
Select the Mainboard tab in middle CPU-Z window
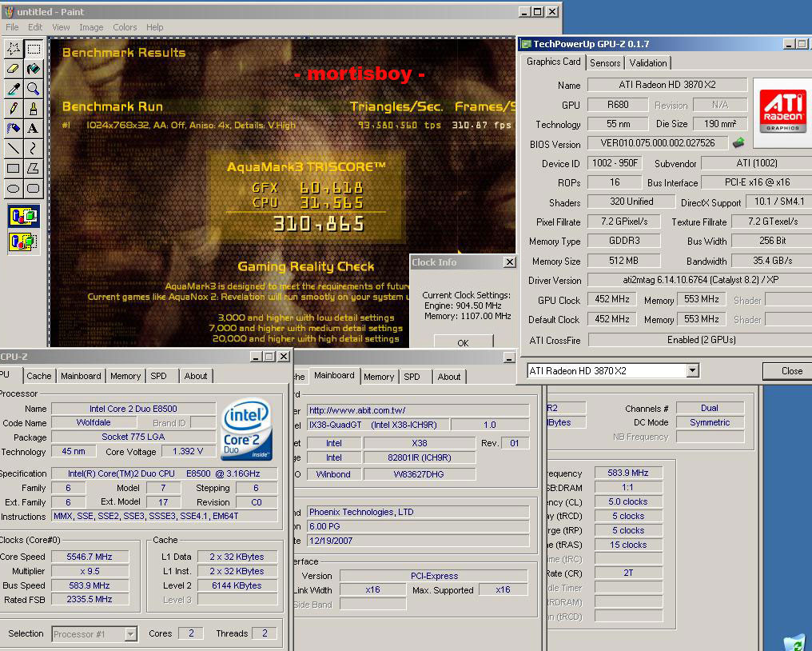(334, 375)
